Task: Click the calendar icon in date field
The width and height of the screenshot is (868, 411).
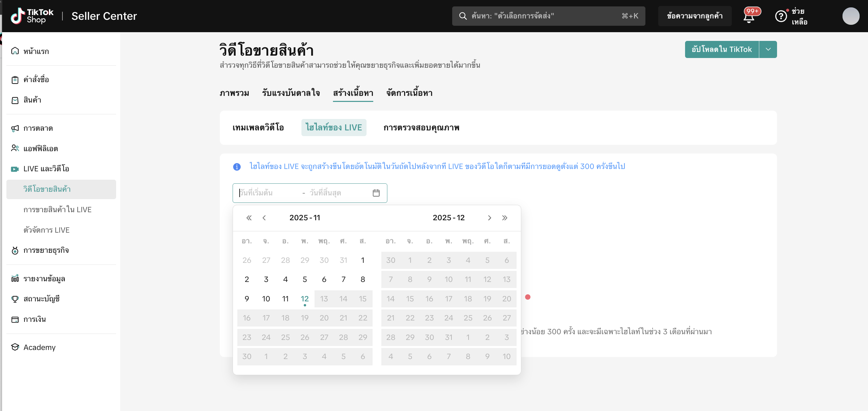Action: pos(376,193)
